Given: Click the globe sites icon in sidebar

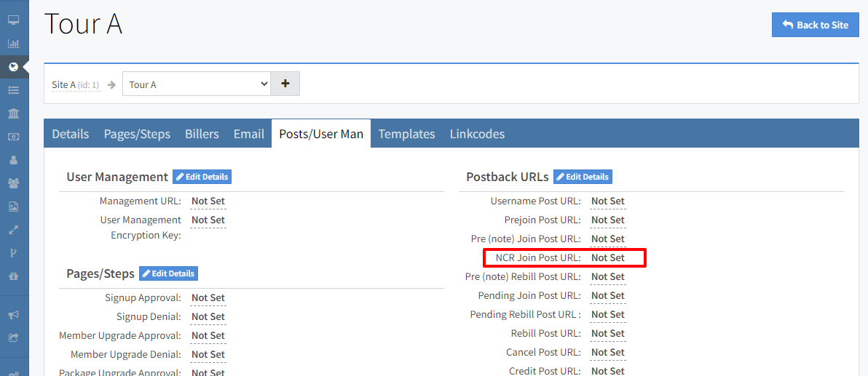Looking at the screenshot, I should [13, 67].
